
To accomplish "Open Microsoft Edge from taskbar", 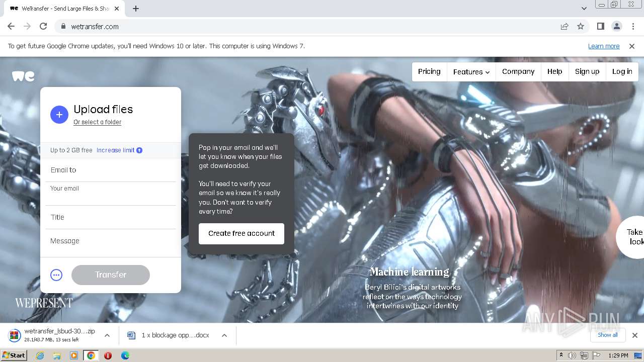I will [x=125, y=355].
